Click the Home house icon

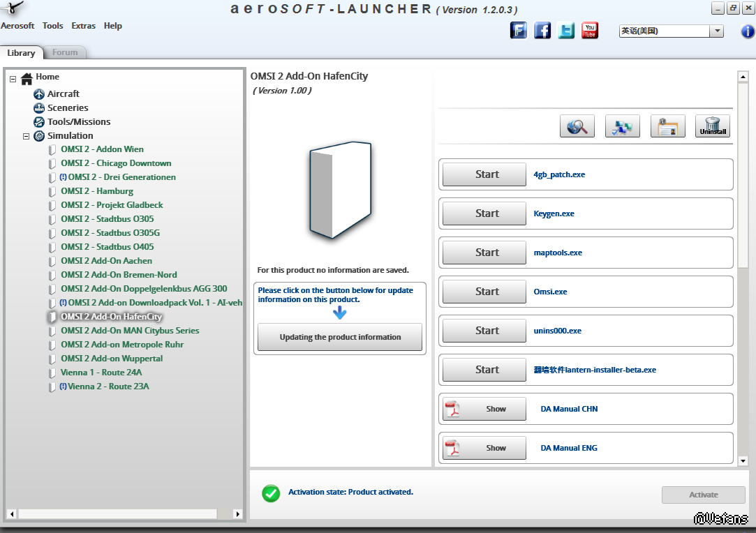pos(27,78)
